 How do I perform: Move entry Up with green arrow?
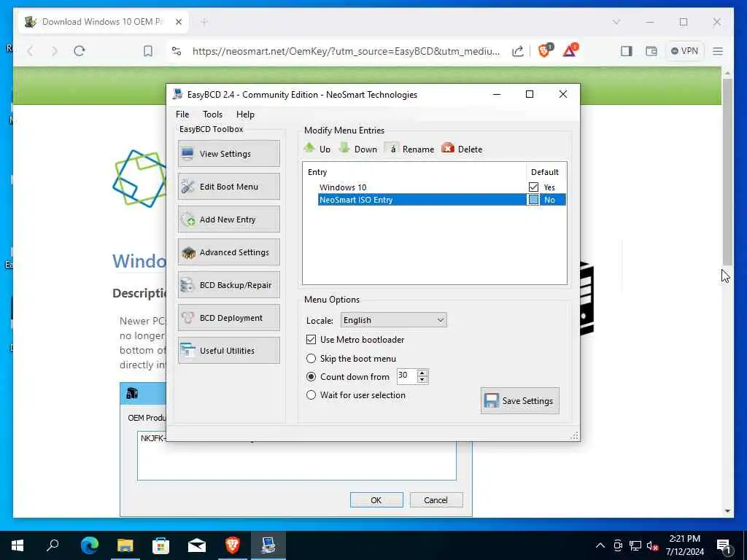tap(317, 149)
